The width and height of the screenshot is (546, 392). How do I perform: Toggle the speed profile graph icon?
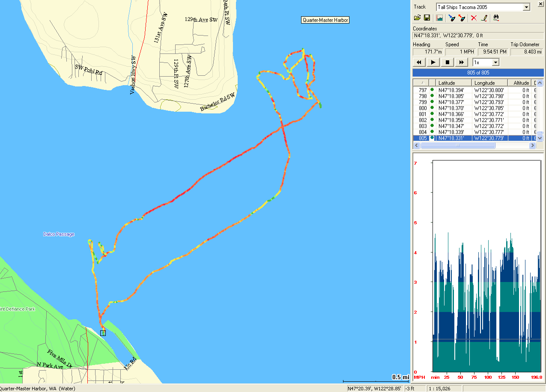(x=439, y=18)
